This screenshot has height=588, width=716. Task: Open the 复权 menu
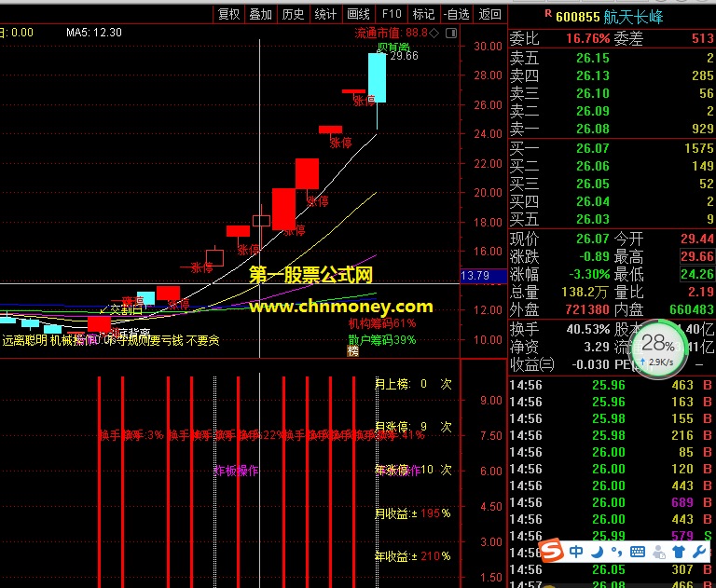coord(228,15)
